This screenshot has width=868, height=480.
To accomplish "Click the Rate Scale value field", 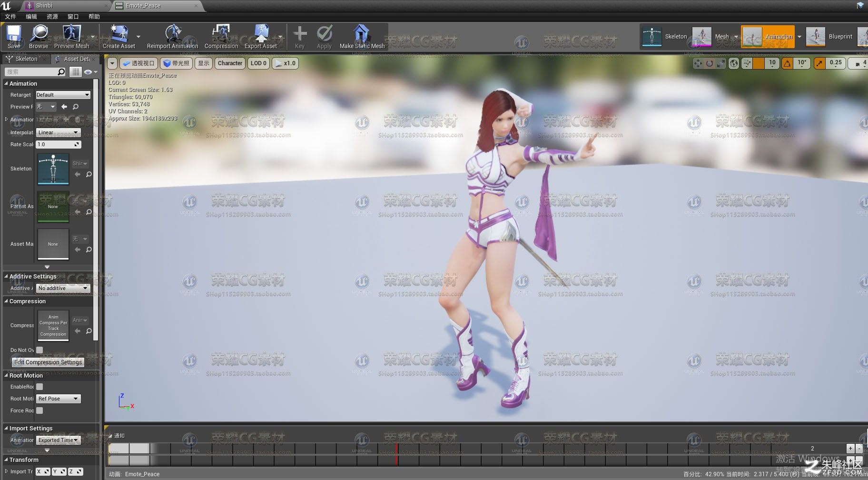I will click(x=58, y=144).
